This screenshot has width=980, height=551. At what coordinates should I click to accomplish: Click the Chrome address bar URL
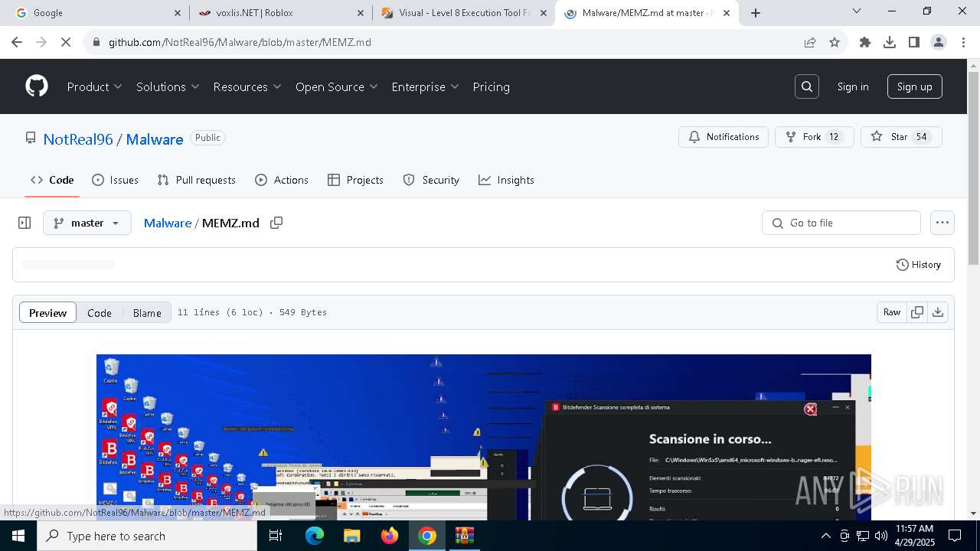240,42
